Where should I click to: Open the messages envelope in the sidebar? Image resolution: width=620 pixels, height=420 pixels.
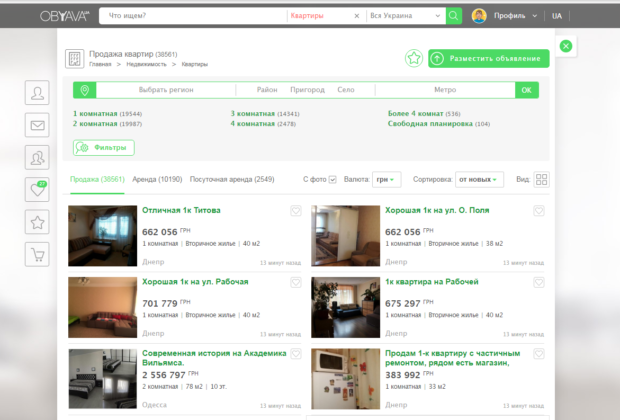click(38, 126)
